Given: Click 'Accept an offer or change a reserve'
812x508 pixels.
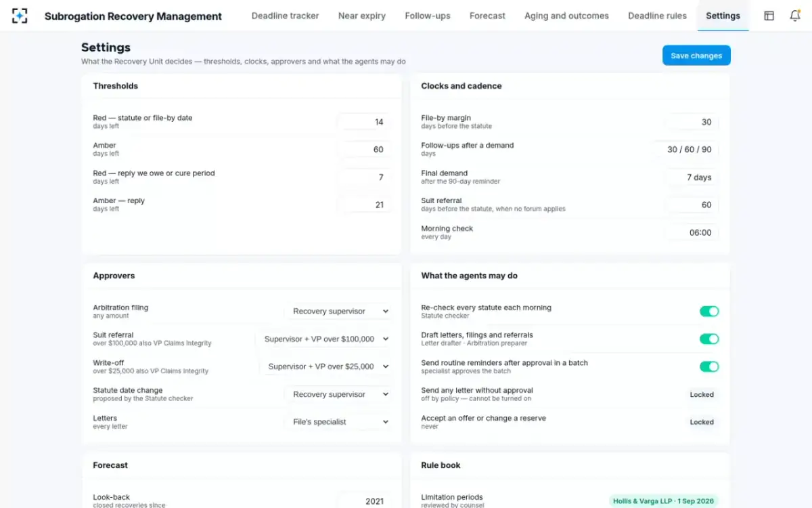Looking at the screenshot, I should click(x=483, y=418).
